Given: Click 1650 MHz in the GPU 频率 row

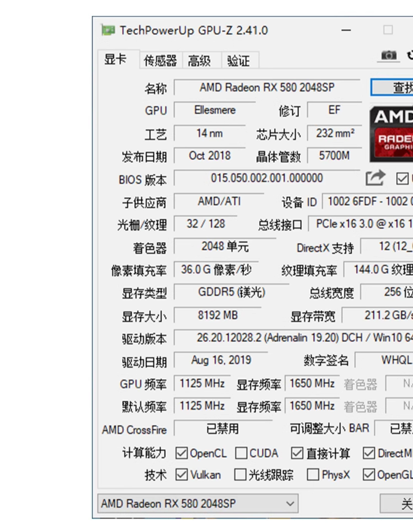Looking at the screenshot, I should point(312,383).
